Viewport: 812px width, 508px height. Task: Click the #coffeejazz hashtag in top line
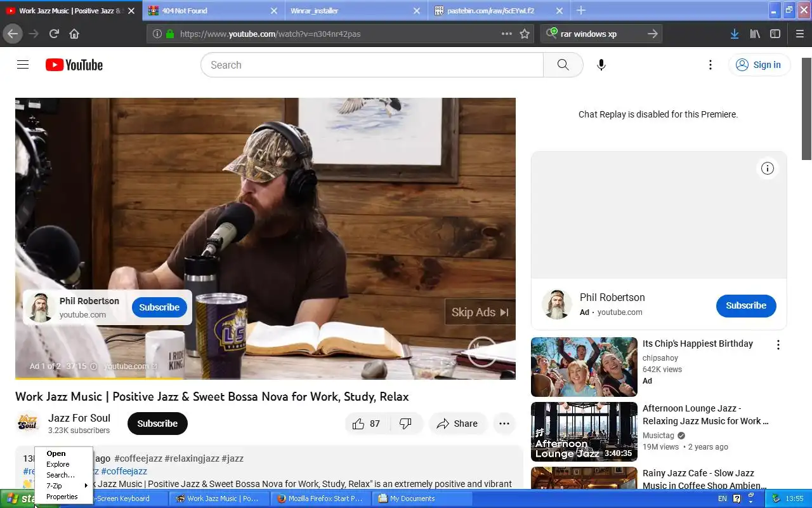(x=138, y=458)
